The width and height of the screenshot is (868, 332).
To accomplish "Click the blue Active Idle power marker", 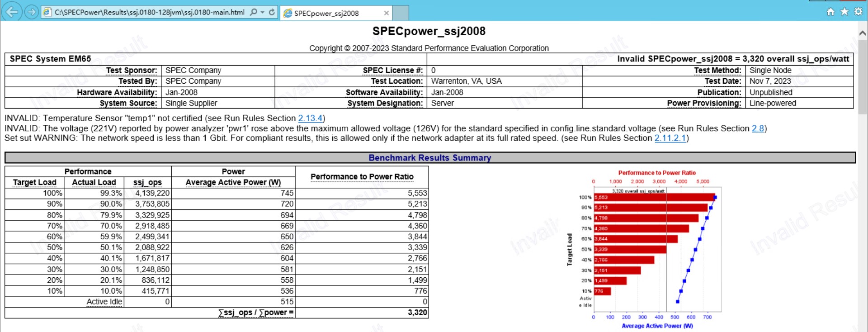I will [x=678, y=302].
